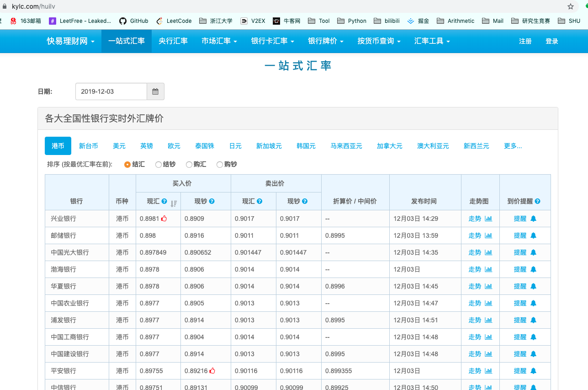Click bell alert icon for 兴业银行
588x390 pixels.
click(533, 219)
